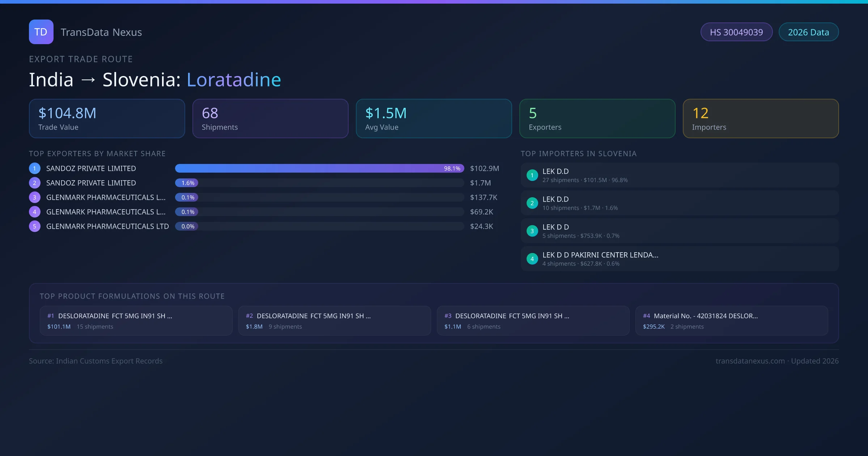Click green rank 4 importer badge
This screenshot has height=456, width=868.
532,259
